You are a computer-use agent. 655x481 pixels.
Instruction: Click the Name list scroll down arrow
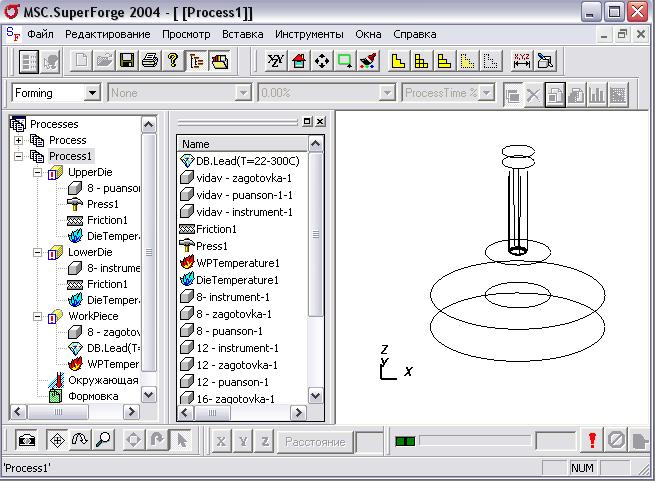click(315, 395)
